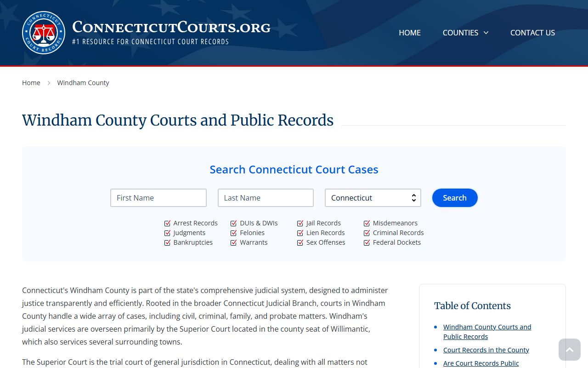Image resolution: width=588 pixels, height=368 pixels.
Task: Focus the First Name field
Action: tap(158, 198)
